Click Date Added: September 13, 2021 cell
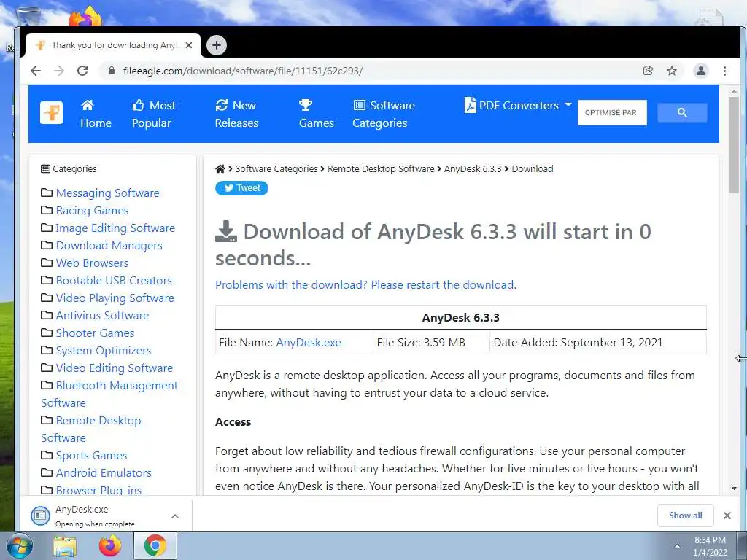 point(598,343)
